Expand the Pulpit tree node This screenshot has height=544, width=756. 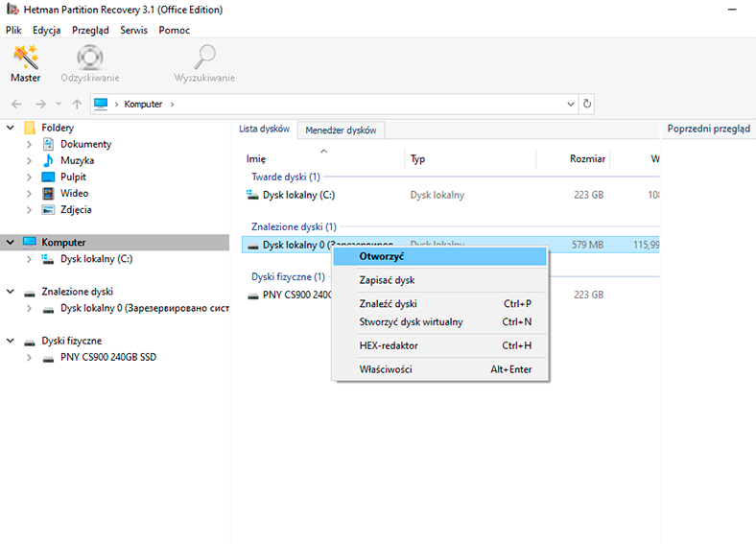pyautogui.click(x=29, y=177)
